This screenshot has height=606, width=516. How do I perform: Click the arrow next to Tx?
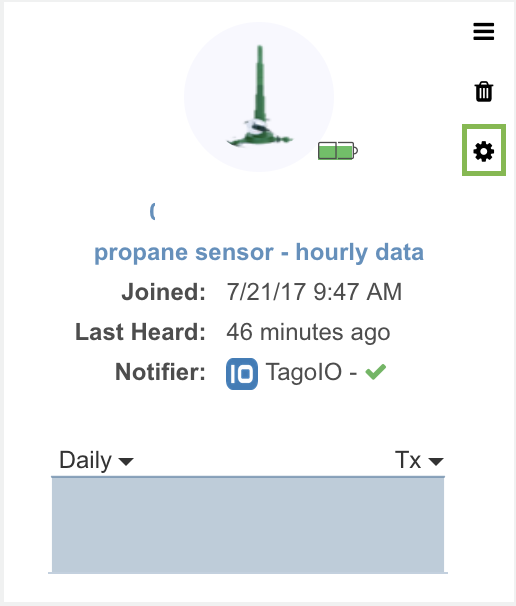436,461
